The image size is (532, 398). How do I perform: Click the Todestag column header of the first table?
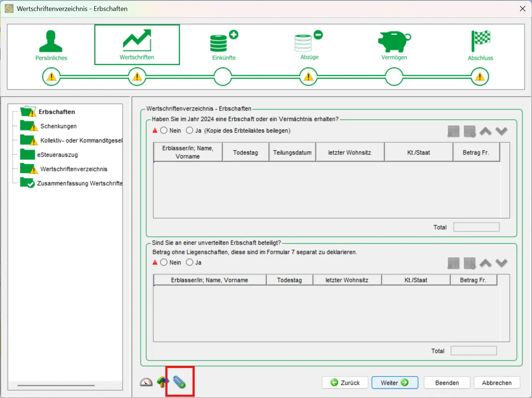(x=245, y=152)
